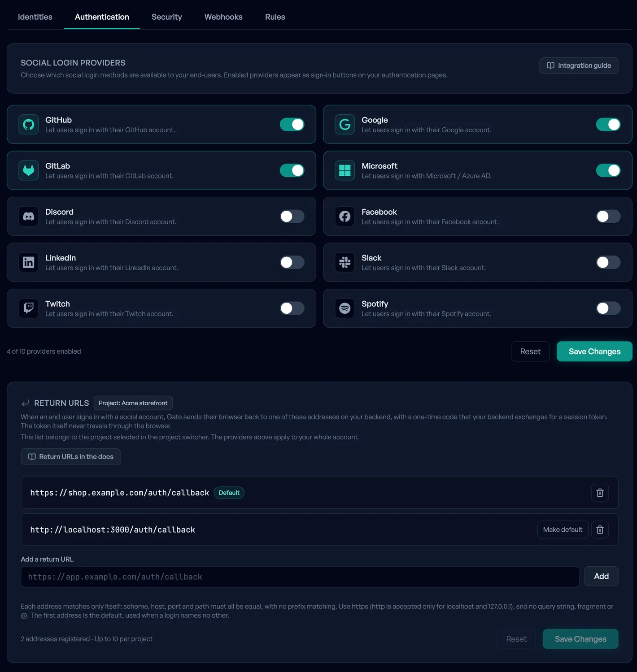Delete the shop.example.com return URL
This screenshot has width=637, height=672.
(x=600, y=493)
